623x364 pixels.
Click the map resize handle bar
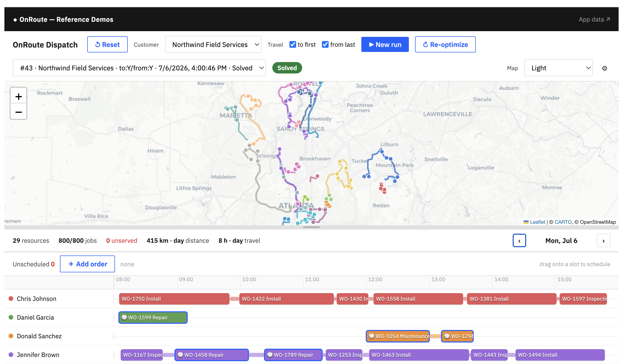click(x=311, y=227)
